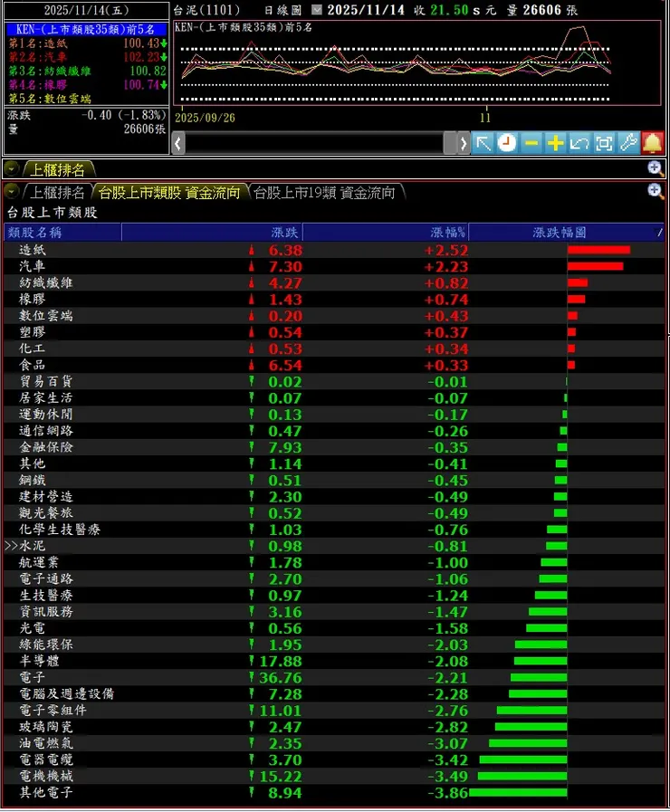Click magnifier icon beside 資金流向 tabs
This screenshot has width=670, height=812.
coord(655,191)
